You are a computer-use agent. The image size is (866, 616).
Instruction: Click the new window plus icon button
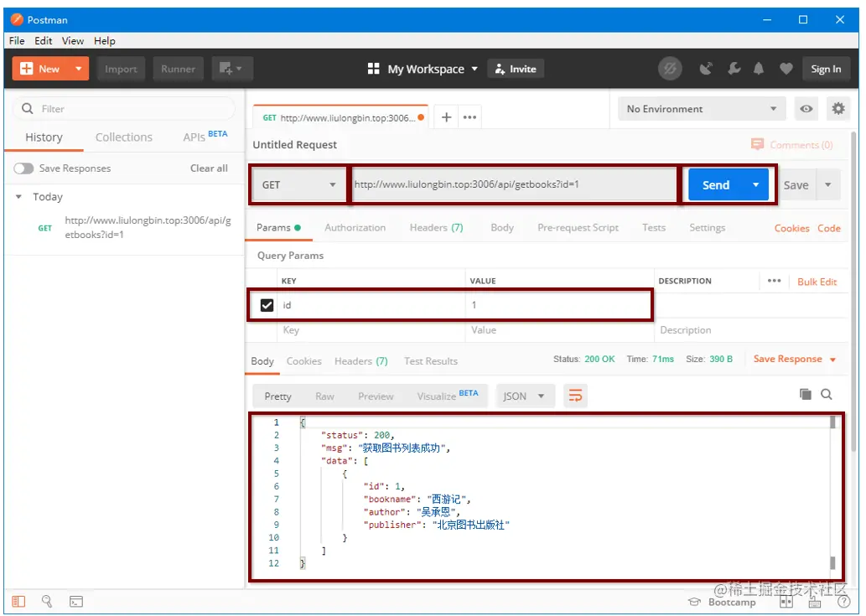pyautogui.click(x=232, y=69)
